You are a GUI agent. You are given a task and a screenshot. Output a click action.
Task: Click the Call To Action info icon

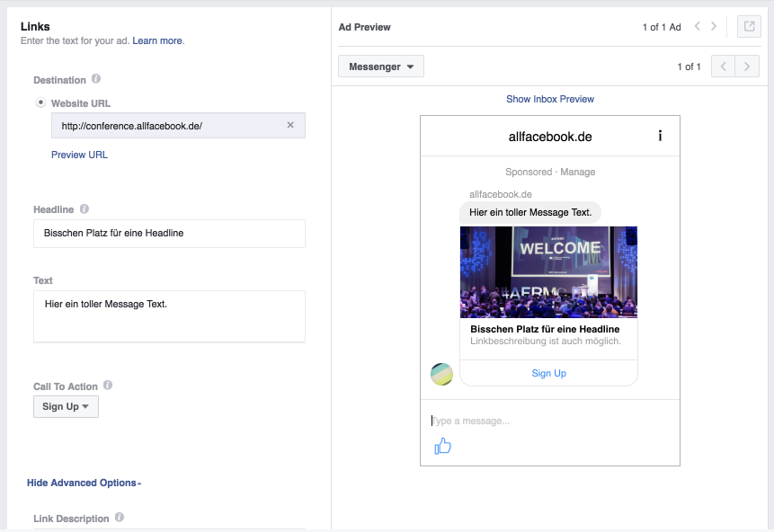click(x=108, y=386)
